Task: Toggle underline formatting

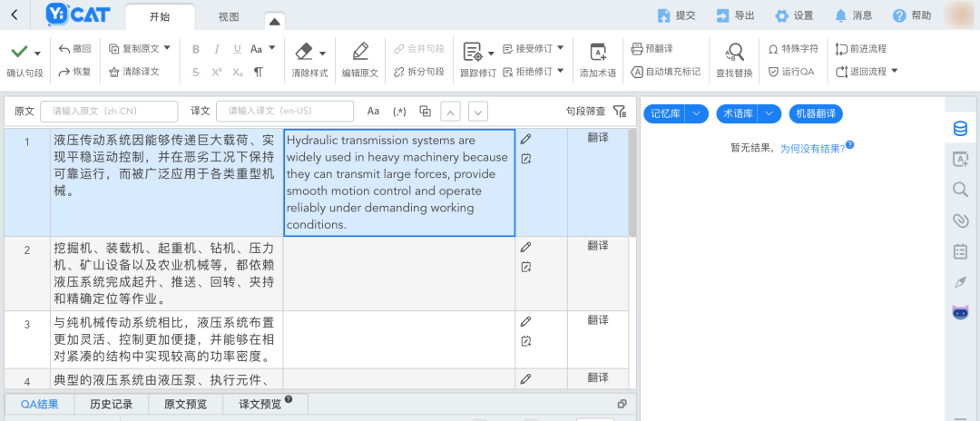Action: pyautogui.click(x=237, y=49)
